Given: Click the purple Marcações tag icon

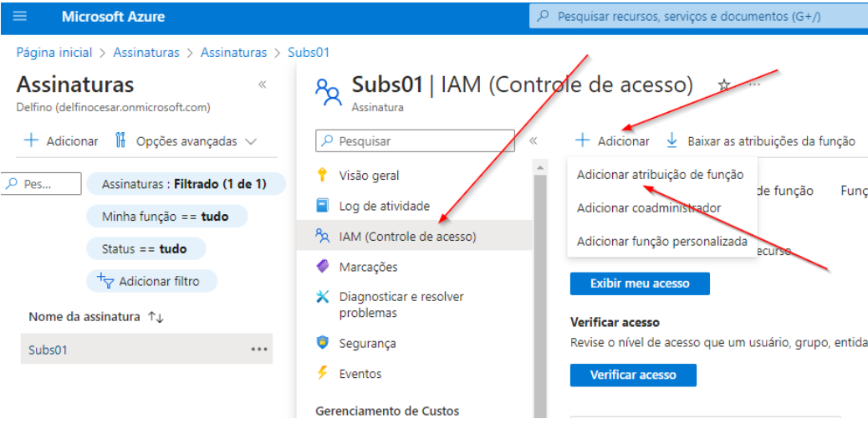Looking at the screenshot, I should pos(322,266).
